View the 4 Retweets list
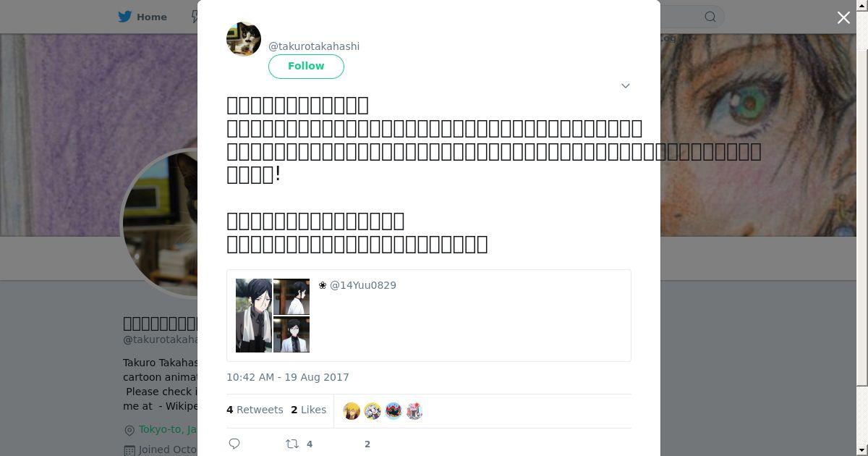 pyautogui.click(x=255, y=410)
